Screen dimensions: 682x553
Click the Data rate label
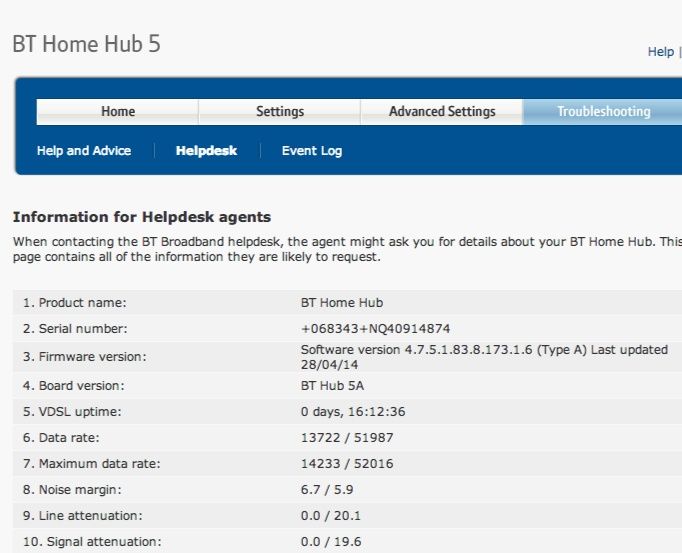coord(61,438)
